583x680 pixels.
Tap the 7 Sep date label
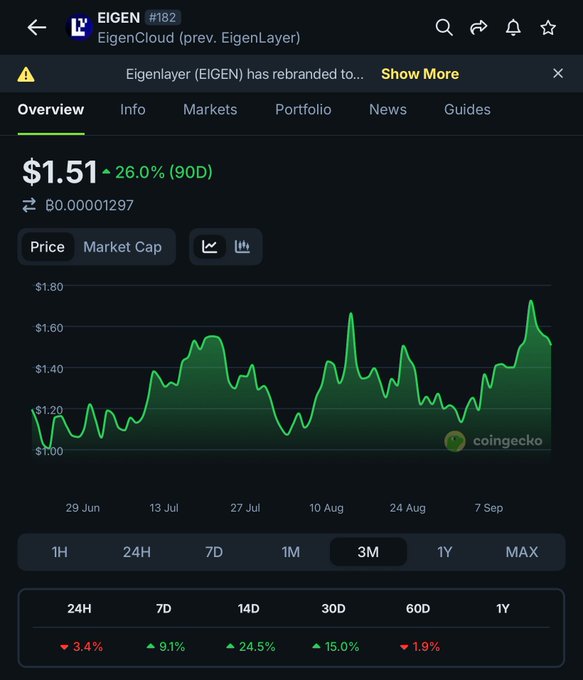(x=489, y=508)
